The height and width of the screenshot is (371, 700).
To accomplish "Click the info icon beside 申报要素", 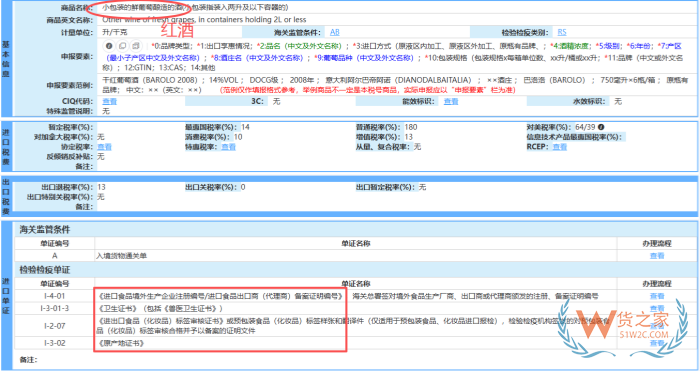I will (109, 46).
